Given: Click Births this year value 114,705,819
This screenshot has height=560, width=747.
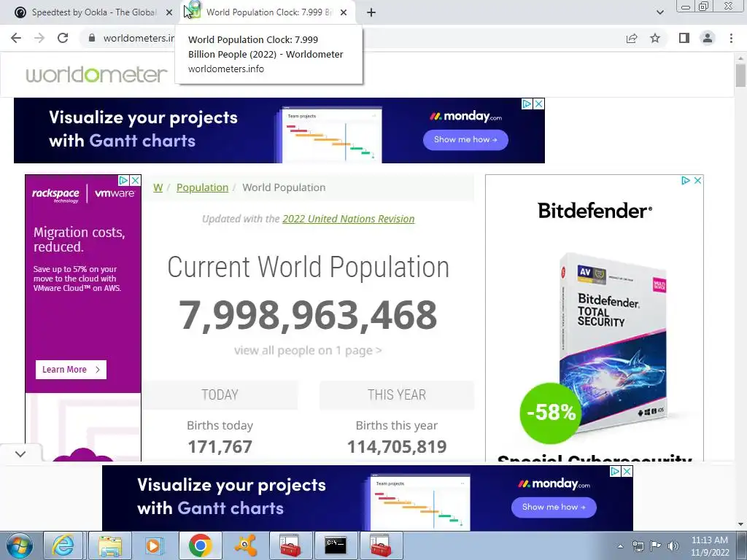Looking at the screenshot, I should (x=397, y=447).
